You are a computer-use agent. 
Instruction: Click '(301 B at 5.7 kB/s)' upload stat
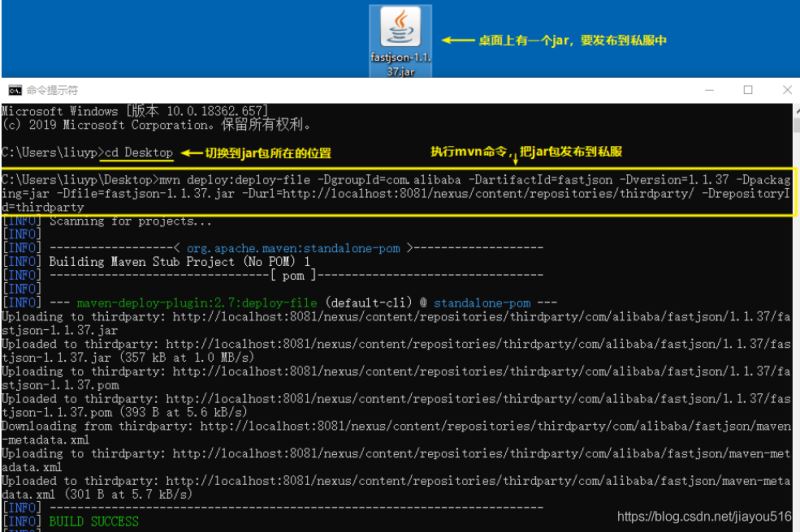(x=129, y=494)
